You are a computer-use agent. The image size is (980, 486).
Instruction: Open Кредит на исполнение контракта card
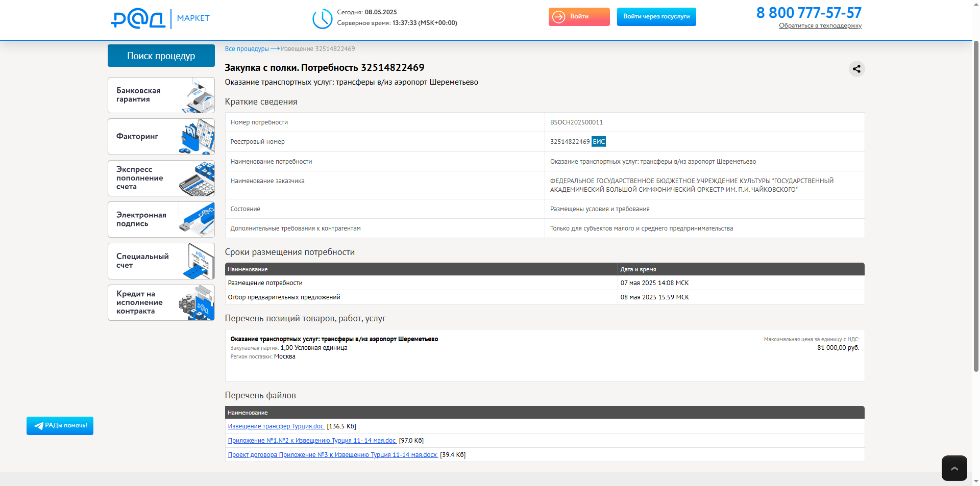(x=161, y=302)
